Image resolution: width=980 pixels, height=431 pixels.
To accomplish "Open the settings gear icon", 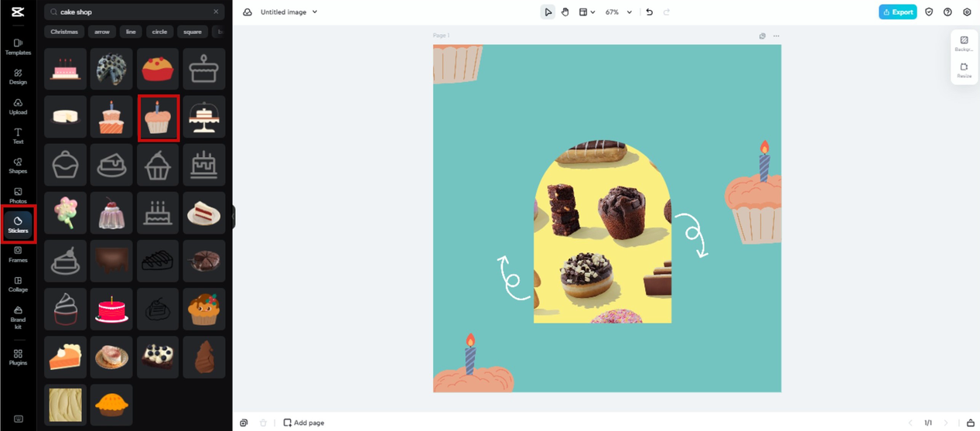I will pyautogui.click(x=967, y=12).
